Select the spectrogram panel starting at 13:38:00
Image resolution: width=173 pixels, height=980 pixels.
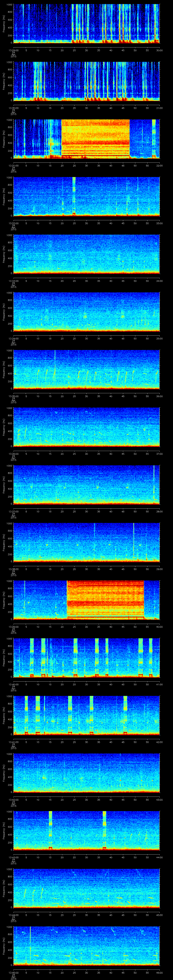(87, 542)
